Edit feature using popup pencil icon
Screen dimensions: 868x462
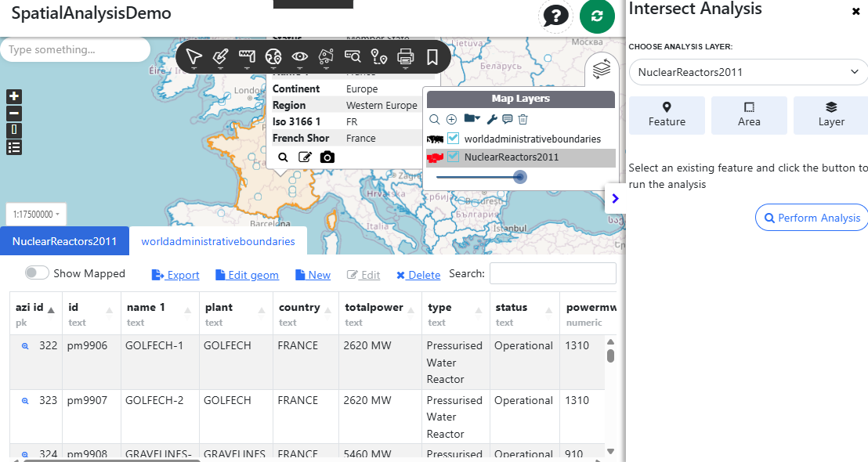[x=305, y=157]
